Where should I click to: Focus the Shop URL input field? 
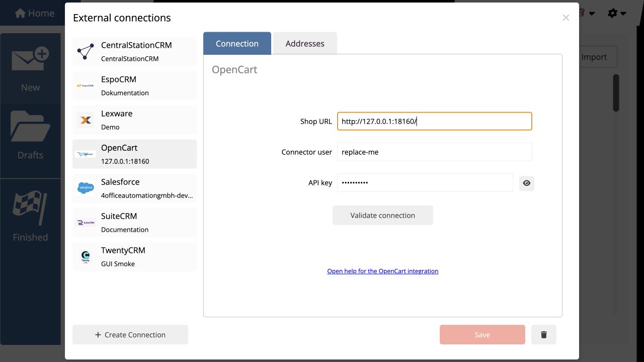pyautogui.click(x=435, y=121)
